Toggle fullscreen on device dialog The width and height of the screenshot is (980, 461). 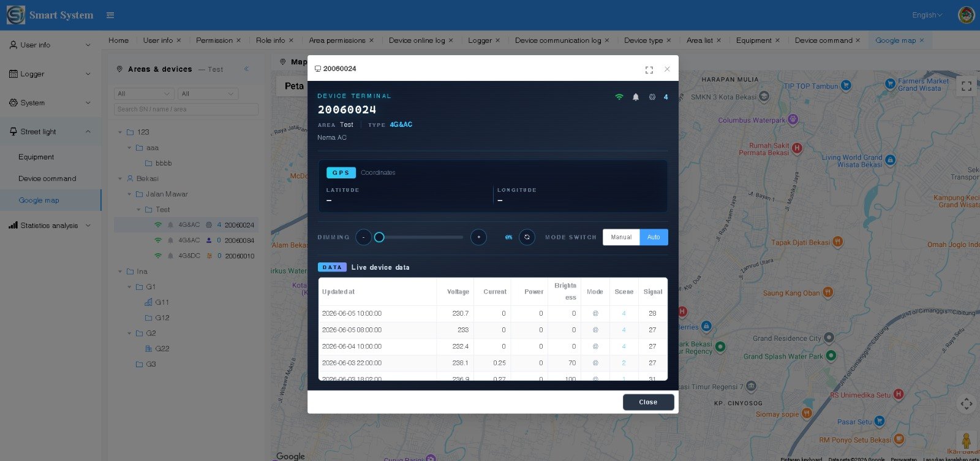point(649,69)
